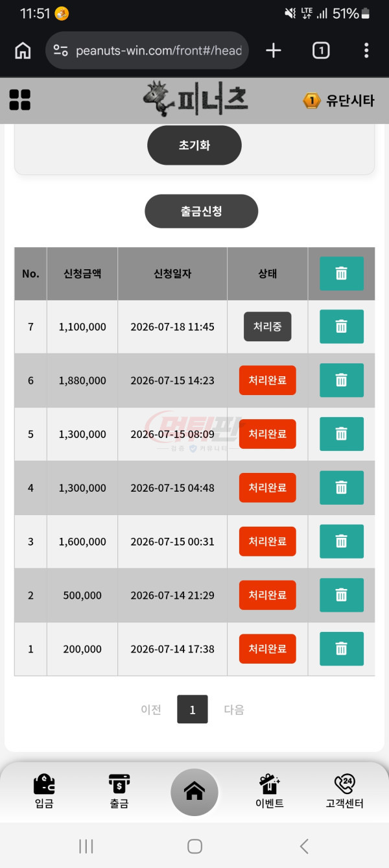
Task: Delete the withdrawal row numbered 6
Action: 342,380
